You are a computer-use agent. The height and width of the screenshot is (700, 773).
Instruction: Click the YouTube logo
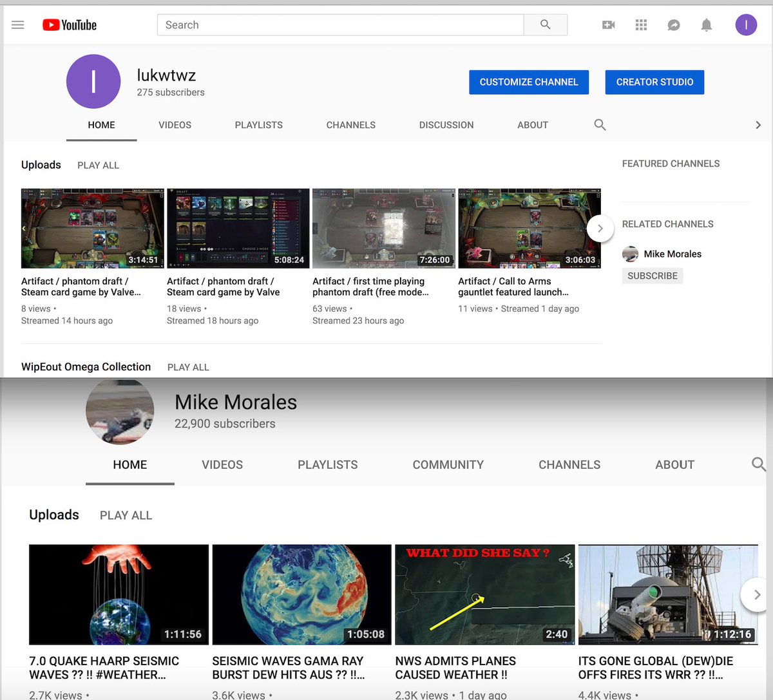70,25
